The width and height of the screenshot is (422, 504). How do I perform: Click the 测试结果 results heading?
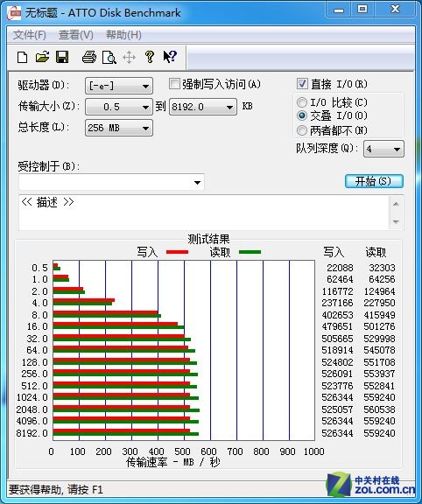pos(208,239)
